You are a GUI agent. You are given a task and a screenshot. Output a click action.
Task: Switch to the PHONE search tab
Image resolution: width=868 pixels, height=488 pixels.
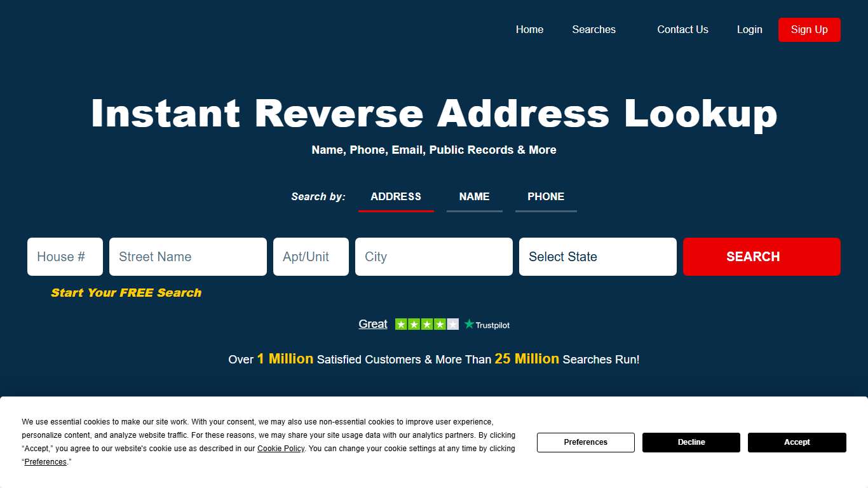(546, 197)
